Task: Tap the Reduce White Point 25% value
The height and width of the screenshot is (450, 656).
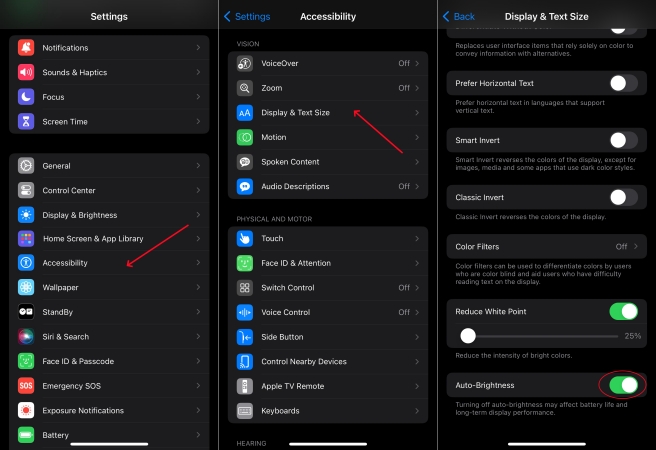Action: pos(633,336)
